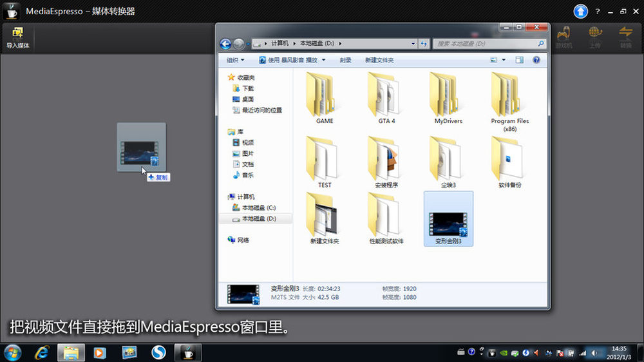The height and width of the screenshot is (362, 644).
Task: Select the 变形金刚3 video file
Action: coord(448,219)
